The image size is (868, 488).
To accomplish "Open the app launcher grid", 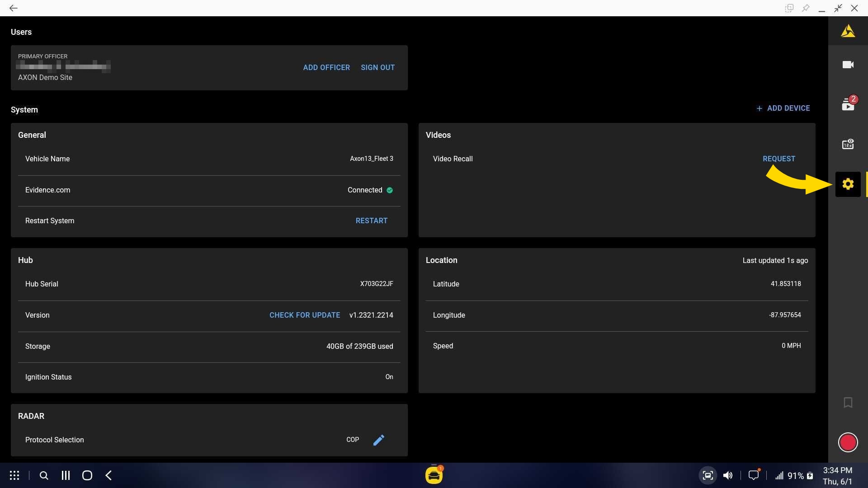I will click(14, 475).
